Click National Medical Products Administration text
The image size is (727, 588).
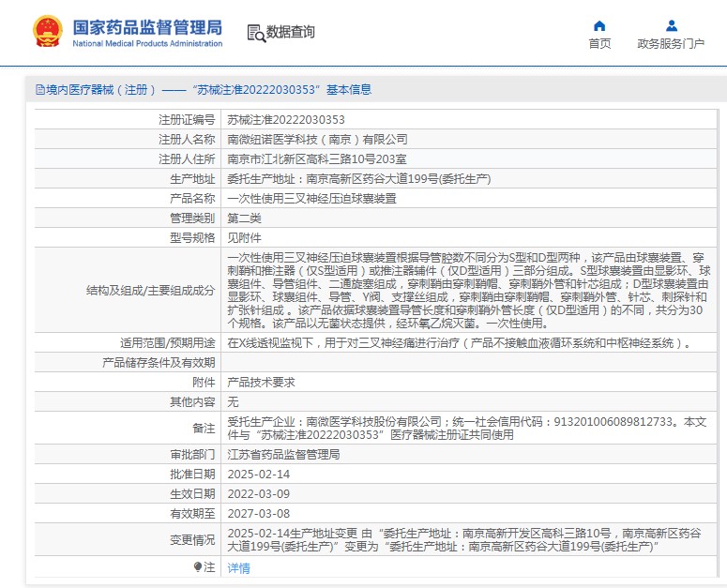tap(147, 43)
